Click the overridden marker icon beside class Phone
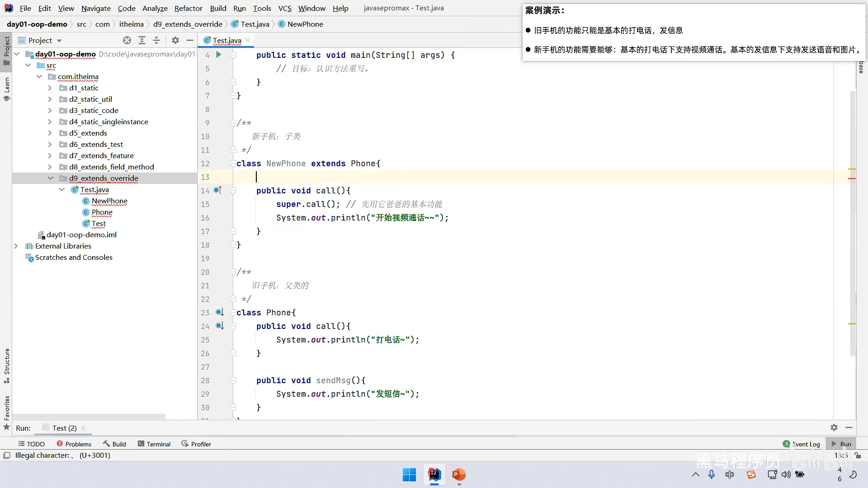 pos(220,312)
